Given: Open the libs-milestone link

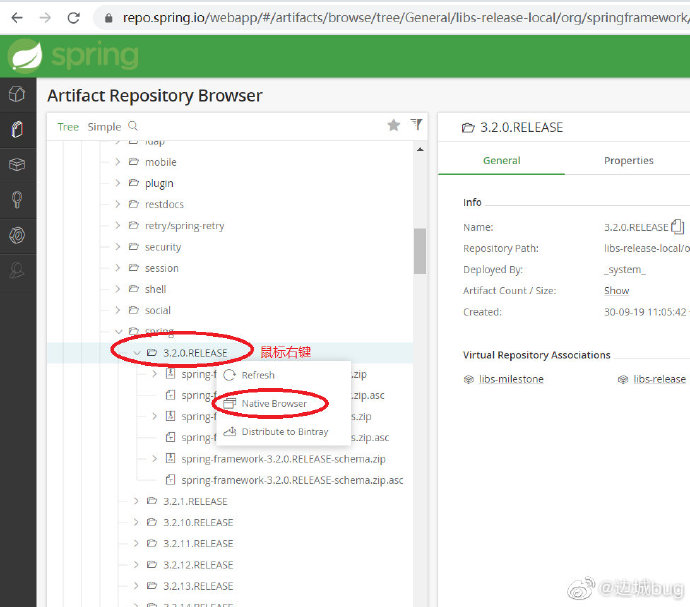Looking at the screenshot, I should [x=511, y=379].
